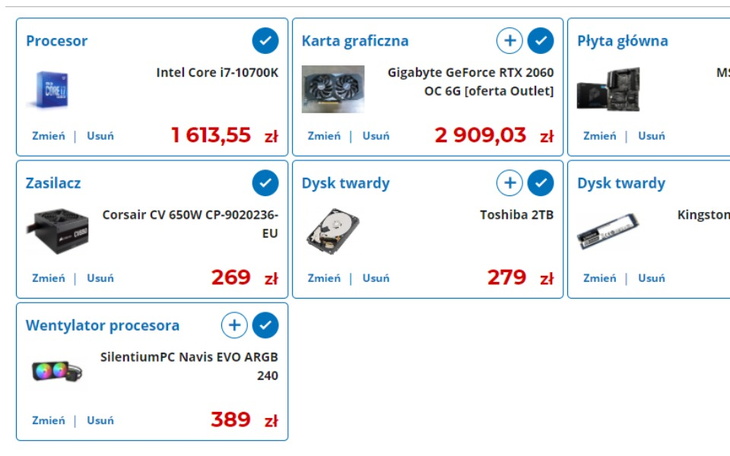
Task: Click Zmień link on the Płyta główna card
Action: 600,136
